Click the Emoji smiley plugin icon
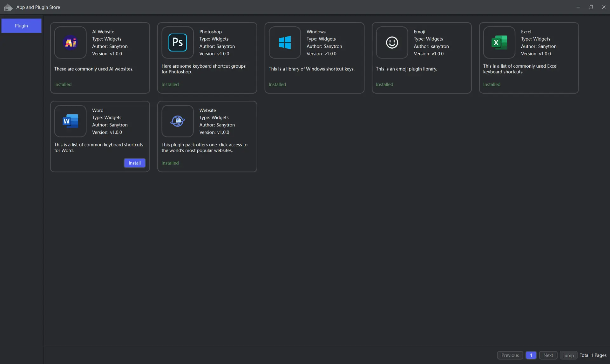Screen dimensions: 610x364 point(392,43)
